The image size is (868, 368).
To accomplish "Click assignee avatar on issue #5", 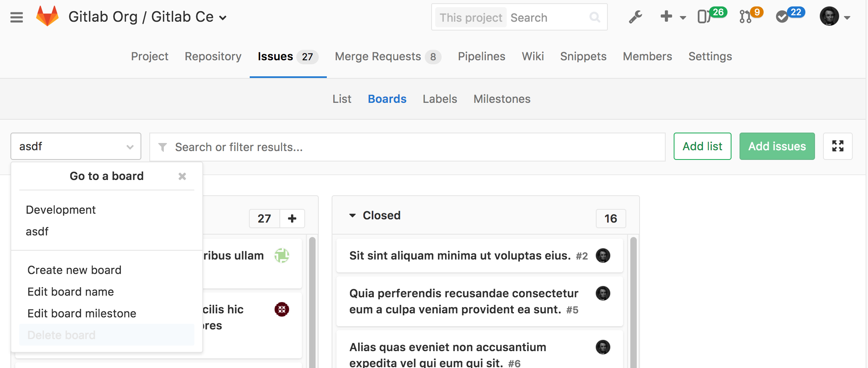I will pos(603,293).
